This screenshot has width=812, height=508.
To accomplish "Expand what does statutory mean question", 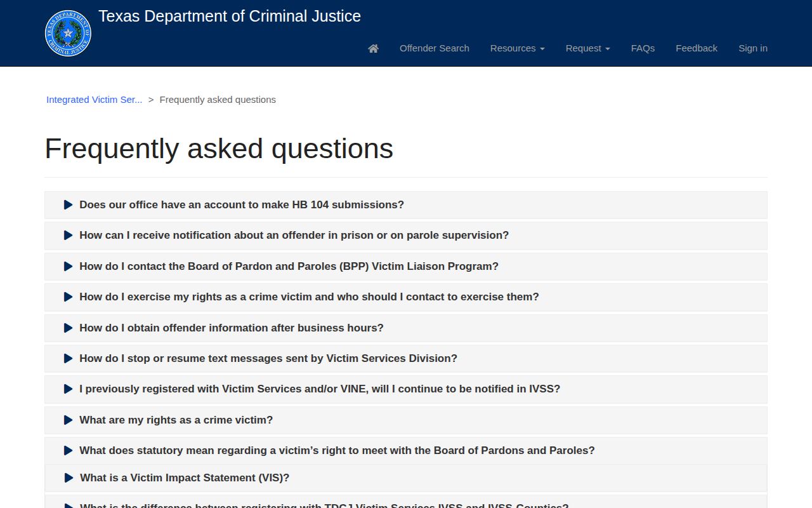I will click(x=406, y=450).
